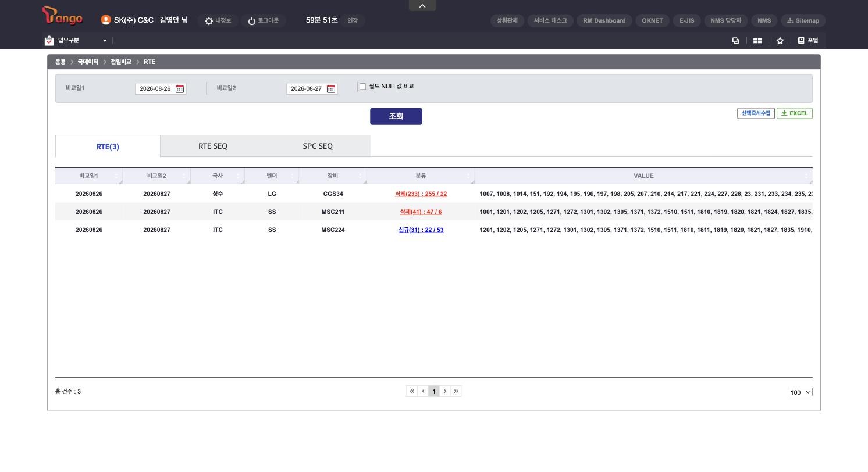Screen dimensions: 868x472
Task: Click 연장 session extend button
Action: tap(353, 20)
